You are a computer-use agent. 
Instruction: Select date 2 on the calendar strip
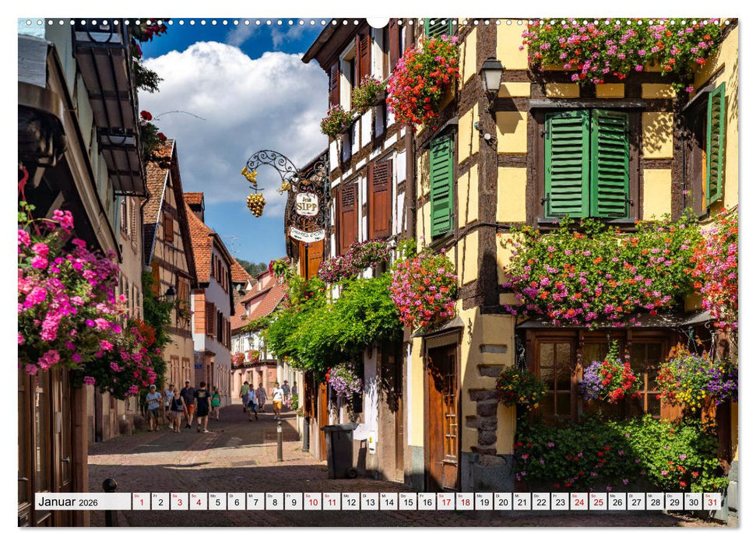(160, 501)
